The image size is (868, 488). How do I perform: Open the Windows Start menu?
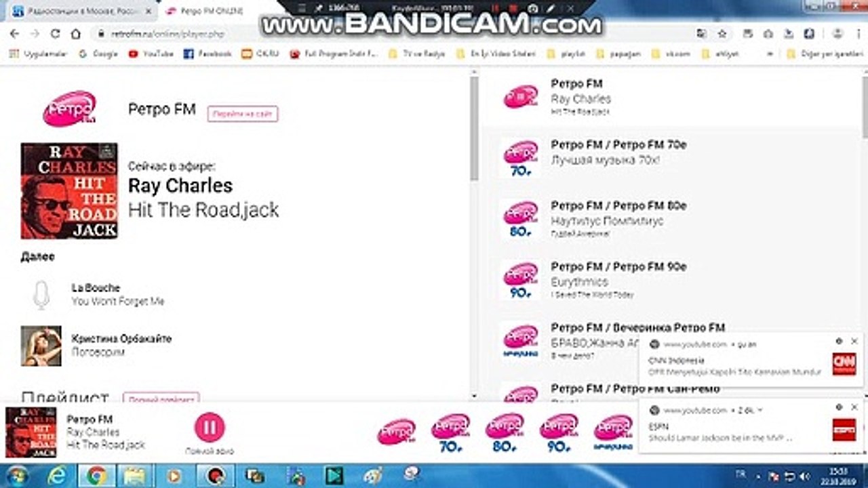pyautogui.click(x=18, y=476)
